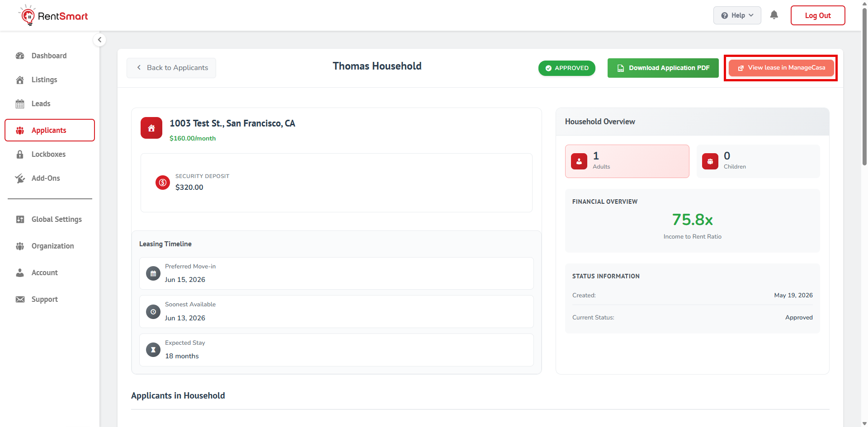The height and width of the screenshot is (427, 868).
Task: Click the Adults person icon
Action: click(579, 161)
